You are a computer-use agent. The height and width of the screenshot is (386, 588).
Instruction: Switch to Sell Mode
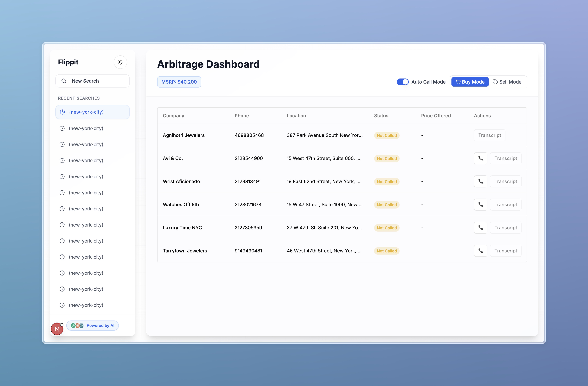pos(507,82)
